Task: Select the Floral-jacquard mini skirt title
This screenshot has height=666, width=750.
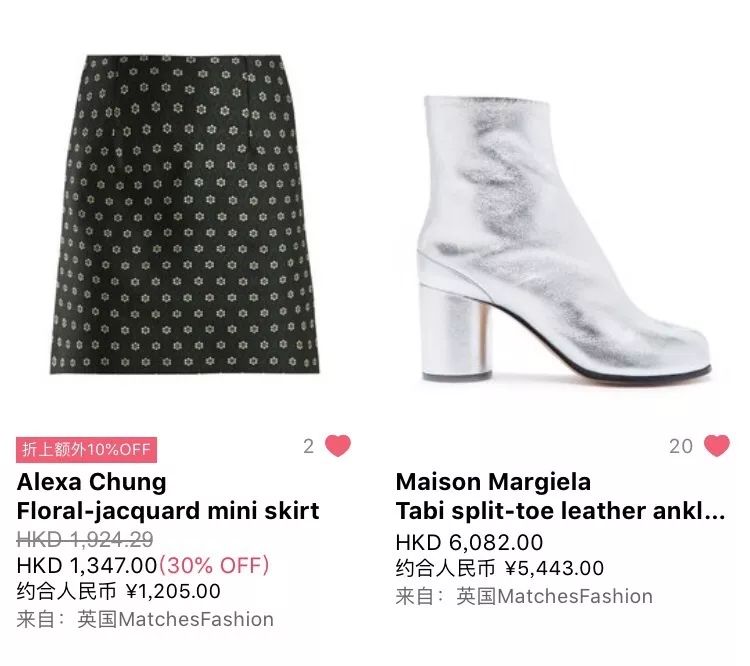Action: coord(168,511)
